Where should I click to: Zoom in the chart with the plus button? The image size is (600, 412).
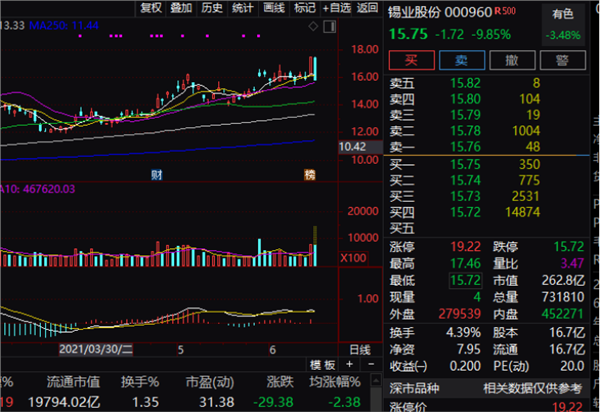[349, 364]
